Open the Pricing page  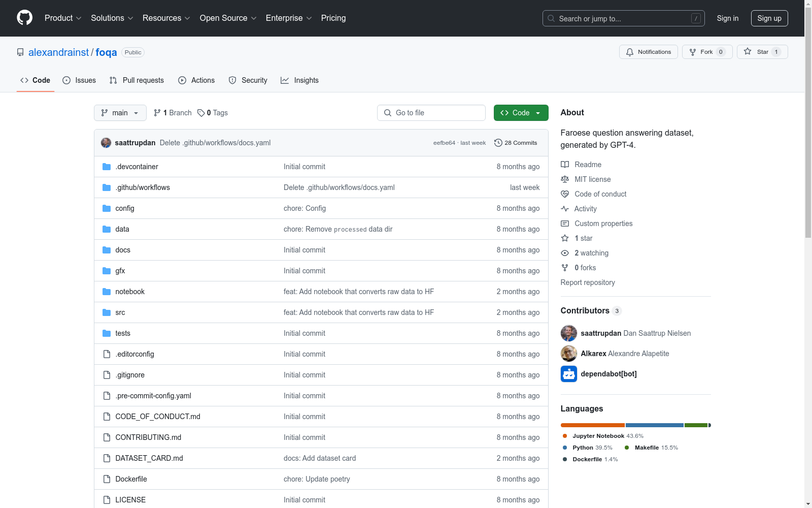333,18
